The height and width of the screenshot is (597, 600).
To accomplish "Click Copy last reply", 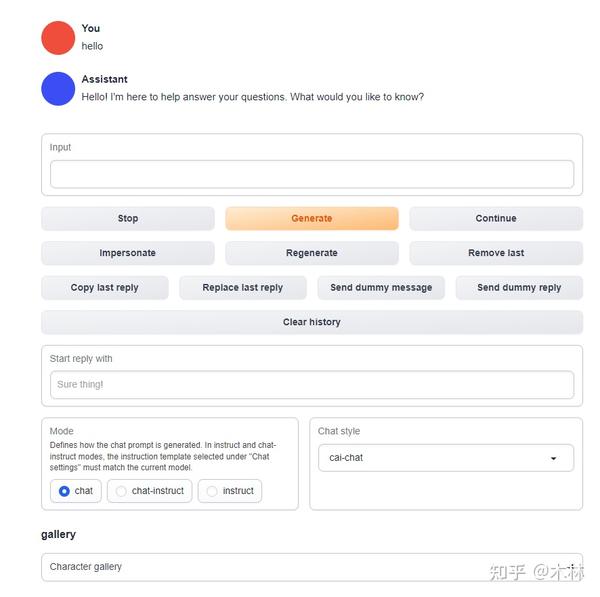I will (x=105, y=288).
